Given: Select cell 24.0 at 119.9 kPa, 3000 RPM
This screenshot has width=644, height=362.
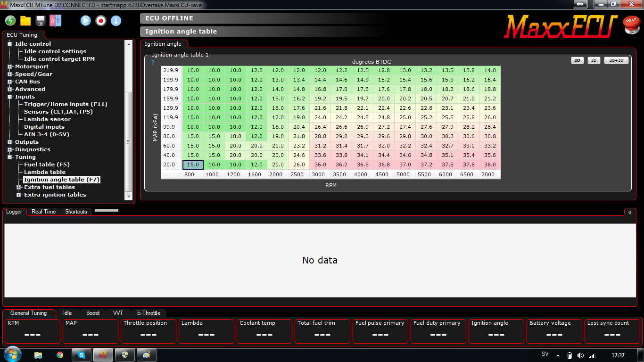Looking at the screenshot, I should pos(320,118).
